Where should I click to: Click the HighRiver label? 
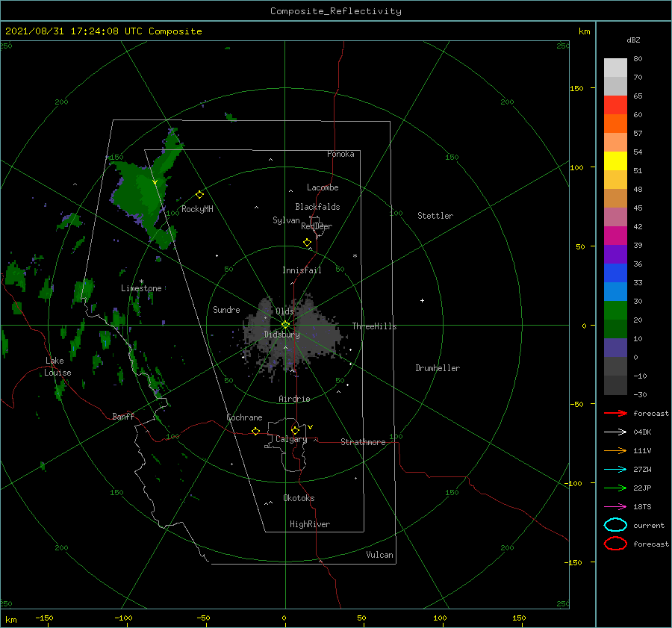click(310, 524)
